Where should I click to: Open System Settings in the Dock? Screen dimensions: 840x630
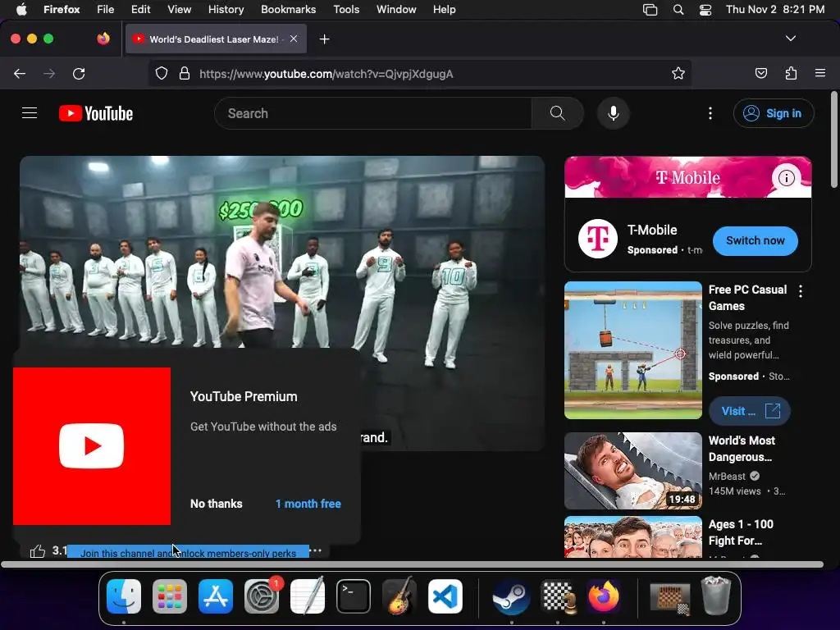pos(262,596)
